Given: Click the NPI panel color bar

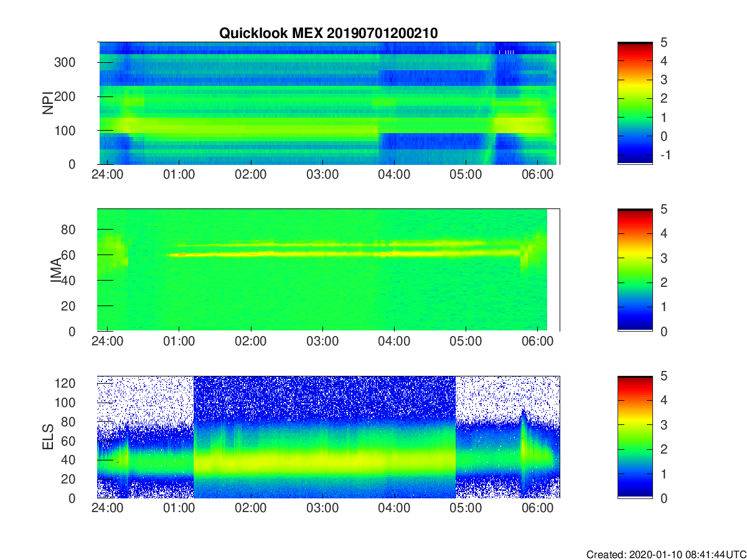Looking at the screenshot, I should point(635,103).
